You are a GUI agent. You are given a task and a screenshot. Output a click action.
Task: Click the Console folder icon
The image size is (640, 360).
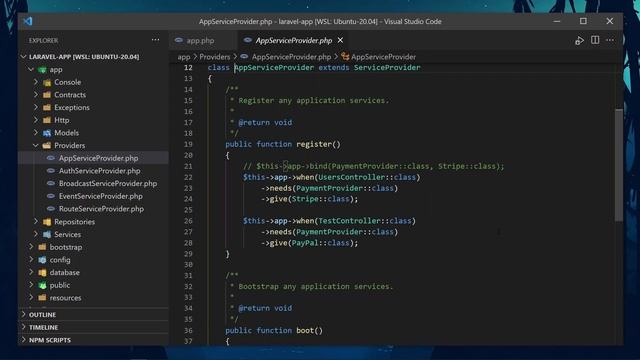coord(47,82)
